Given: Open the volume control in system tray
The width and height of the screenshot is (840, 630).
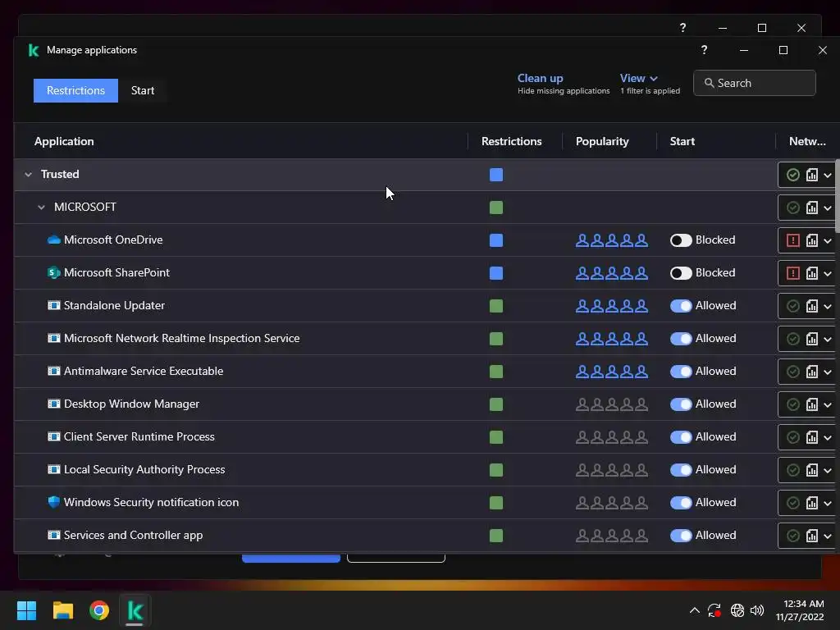Looking at the screenshot, I should coord(757,610).
